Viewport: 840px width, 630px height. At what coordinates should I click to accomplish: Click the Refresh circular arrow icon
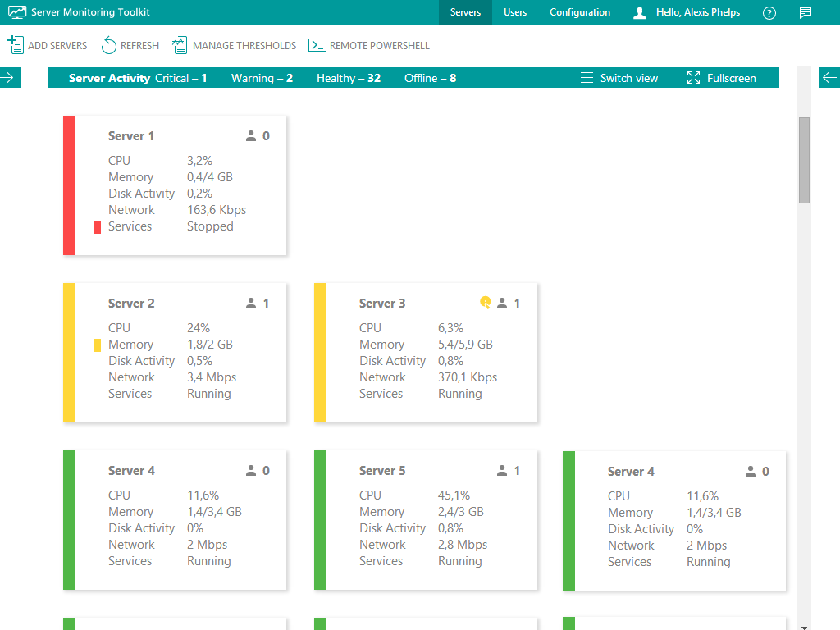point(109,45)
